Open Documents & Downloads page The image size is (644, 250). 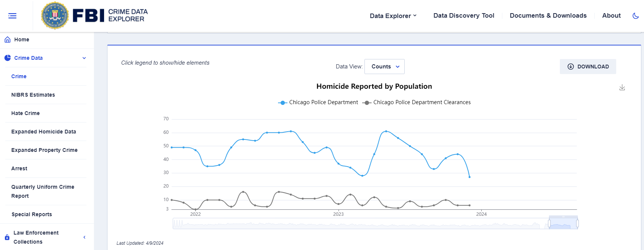(548, 15)
